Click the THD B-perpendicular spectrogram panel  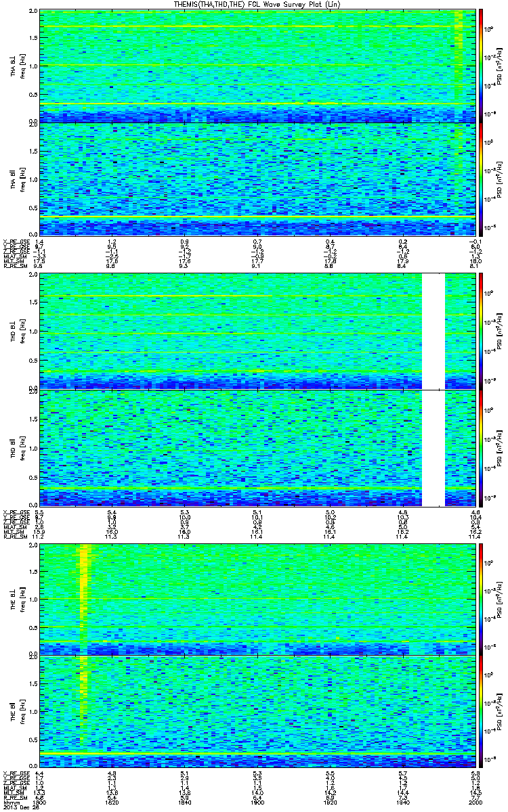[257, 331]
